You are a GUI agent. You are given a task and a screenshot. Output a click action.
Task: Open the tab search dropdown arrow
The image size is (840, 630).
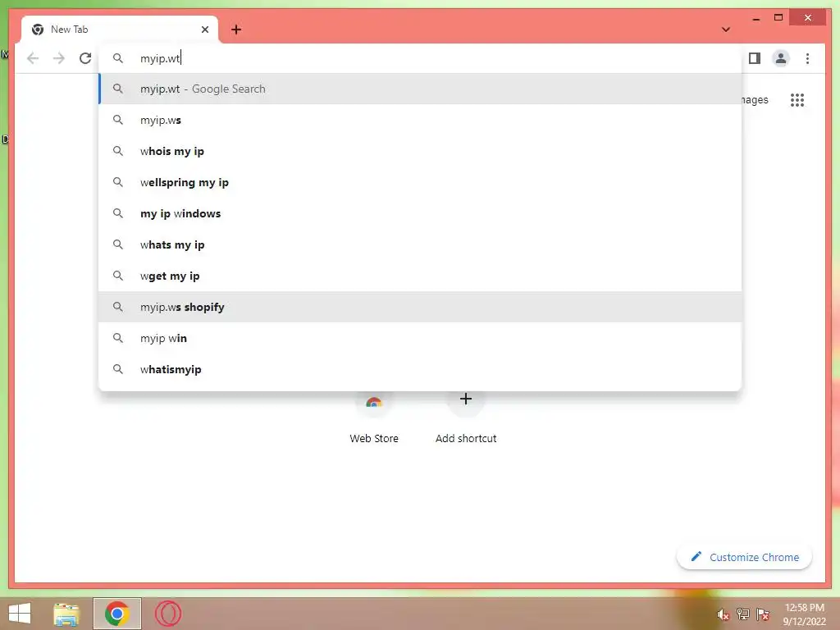(x=725, y=30)
